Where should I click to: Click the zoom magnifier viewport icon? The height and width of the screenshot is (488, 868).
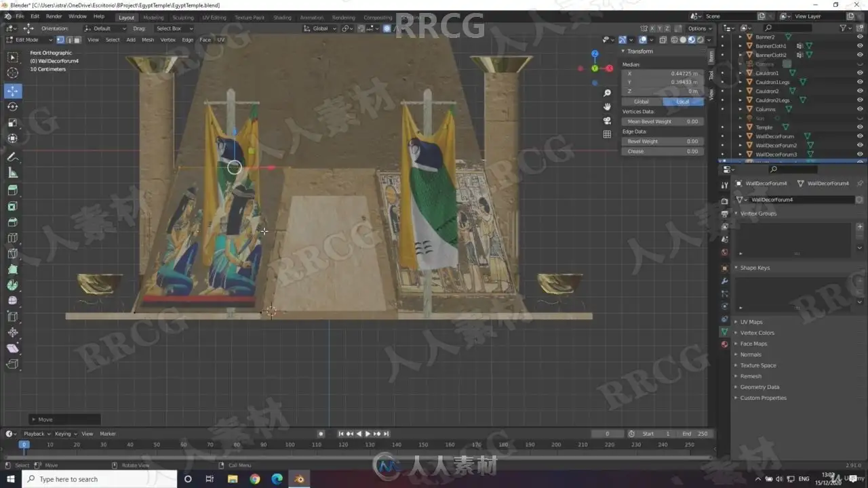[607, 94]
